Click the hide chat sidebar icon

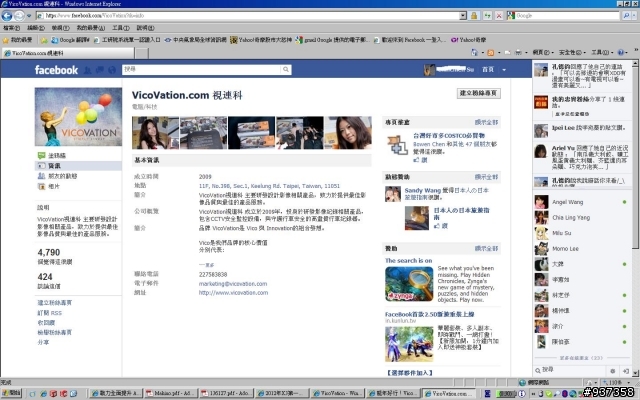click(626, 371)
